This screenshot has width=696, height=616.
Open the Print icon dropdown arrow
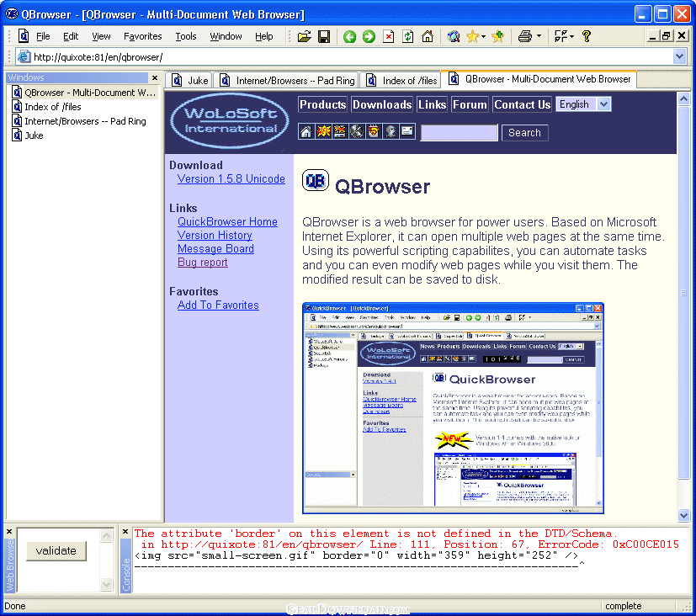coord(539,36)
